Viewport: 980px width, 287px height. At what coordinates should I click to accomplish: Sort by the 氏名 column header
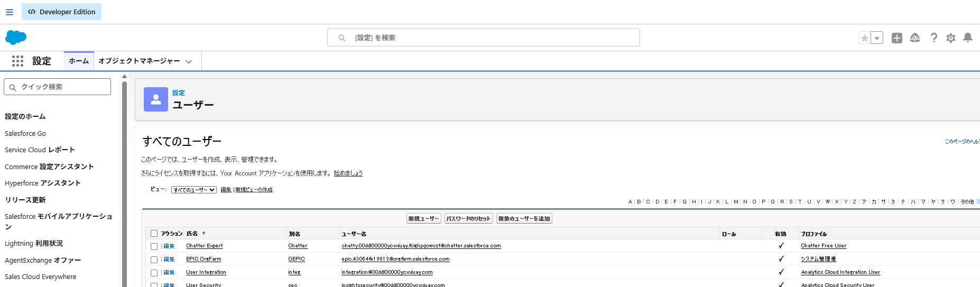coord(192,233)
